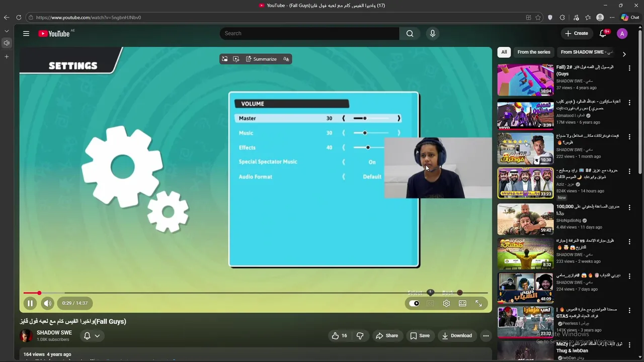The height and width of the screenshot is (362, 644).
Task: Click translate icon in video overlay
Action: pyautogui.click(x=286, y=59)
